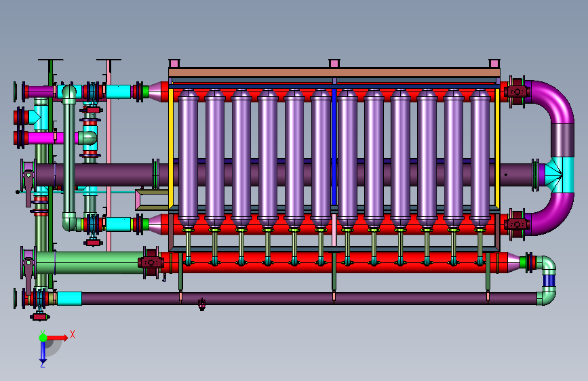This screenshot has height=381, width=588.
Task: Select the leftmost purple cylindrical vessel
Action: (x=188, y=158)
